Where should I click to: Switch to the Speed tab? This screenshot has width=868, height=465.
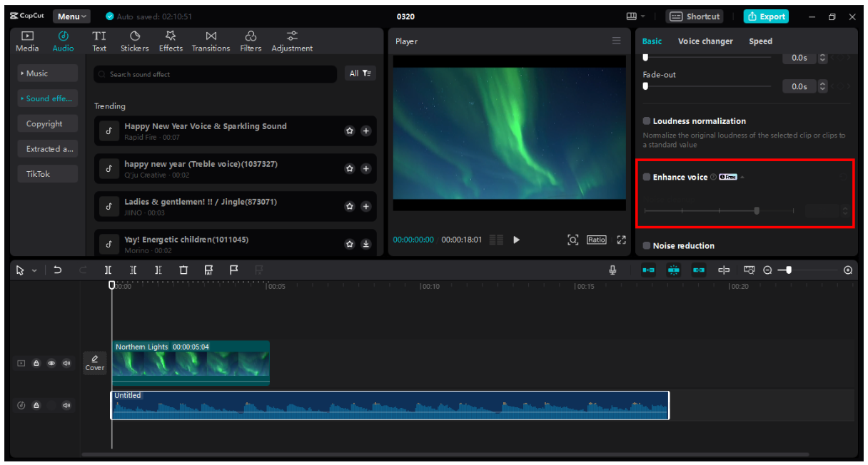(760, 41)
